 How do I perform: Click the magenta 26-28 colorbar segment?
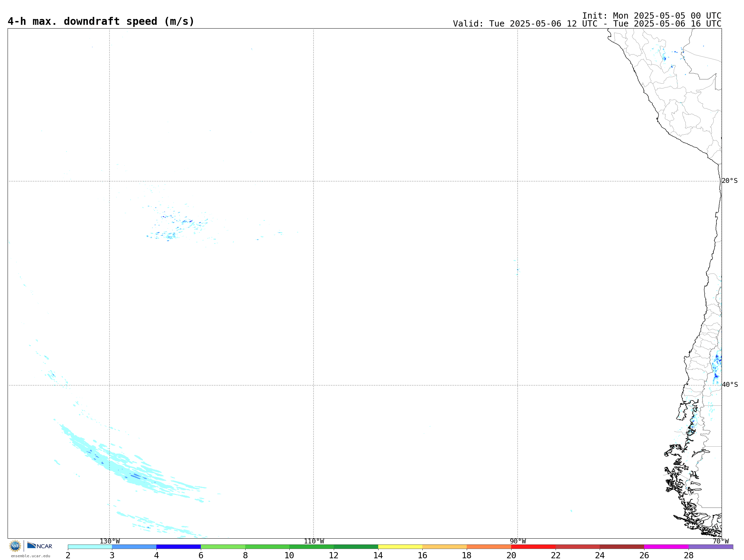(666, 547)
